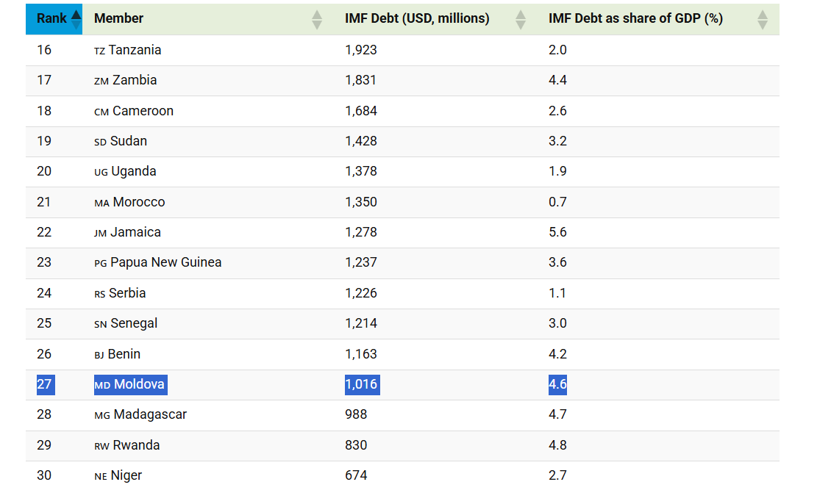Click the Rank column sort arrows
The image size is (831, 504).
click(76, 20)
